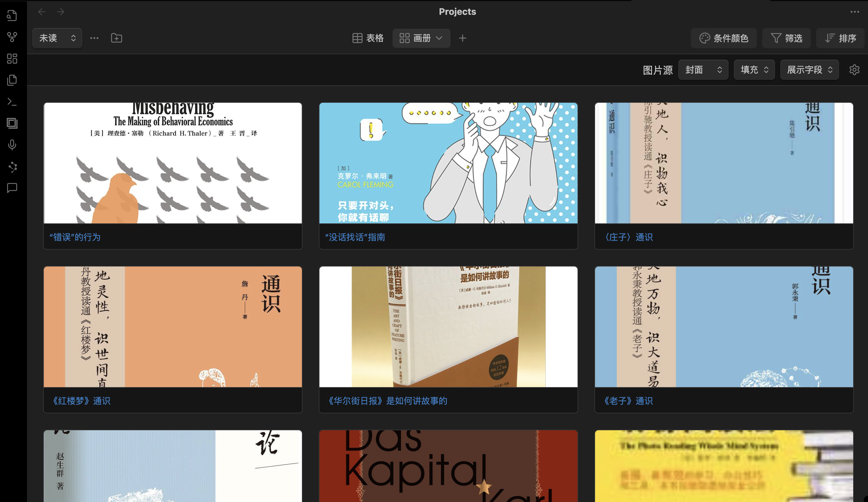Open gallery settings gear icon

coord(854,70)
